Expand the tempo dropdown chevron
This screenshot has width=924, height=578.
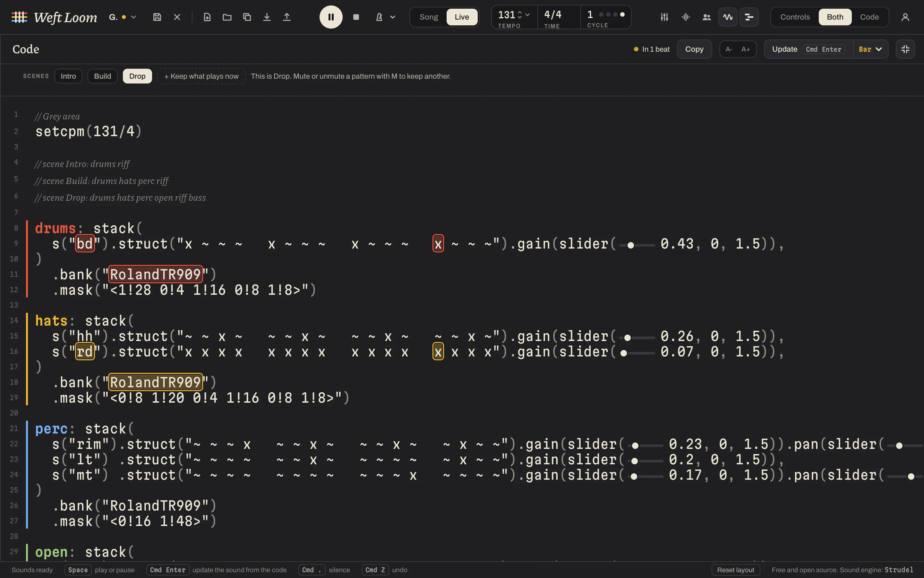528,14
